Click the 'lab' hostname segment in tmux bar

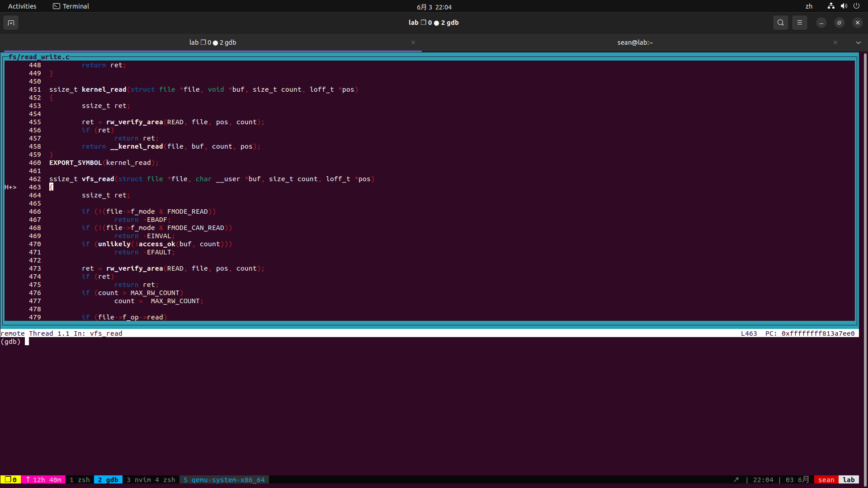point(849,480)
